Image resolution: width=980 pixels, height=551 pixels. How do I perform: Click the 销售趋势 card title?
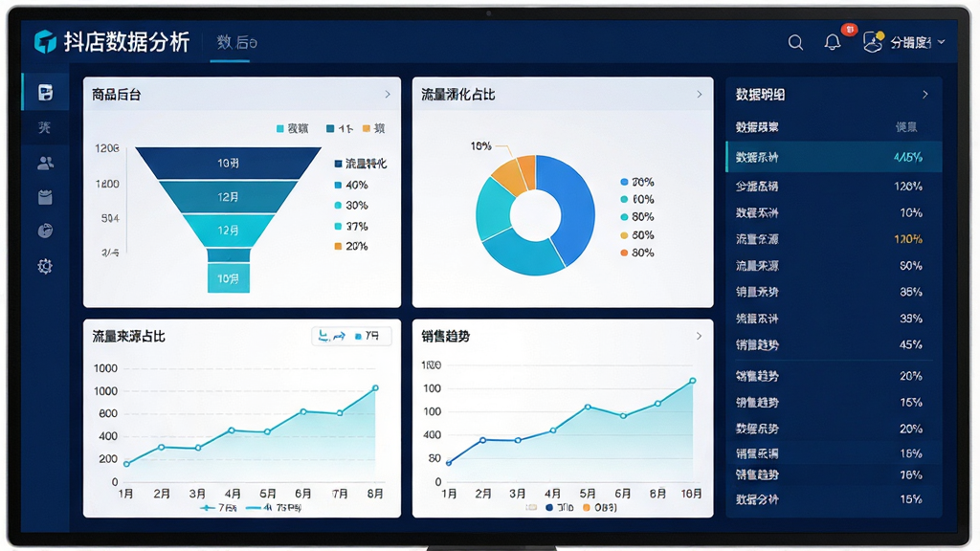tap(446, 336)
